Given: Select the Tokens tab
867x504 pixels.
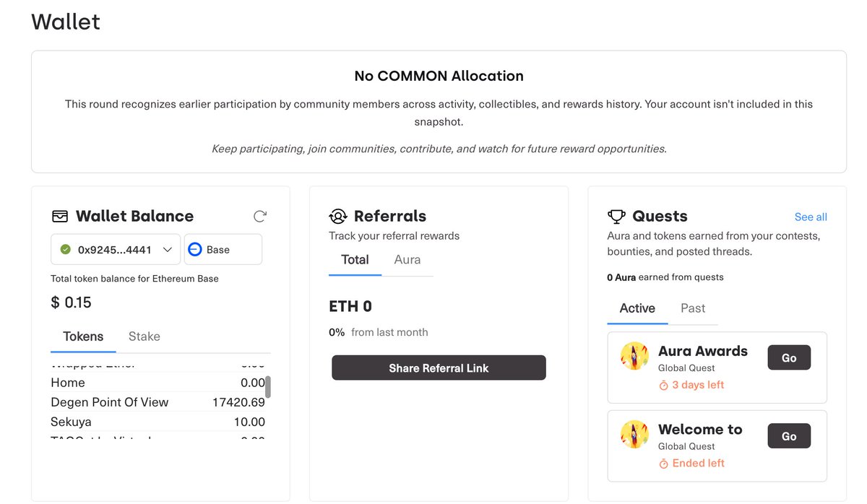Looking at the screenshot, I should point(83,336).
